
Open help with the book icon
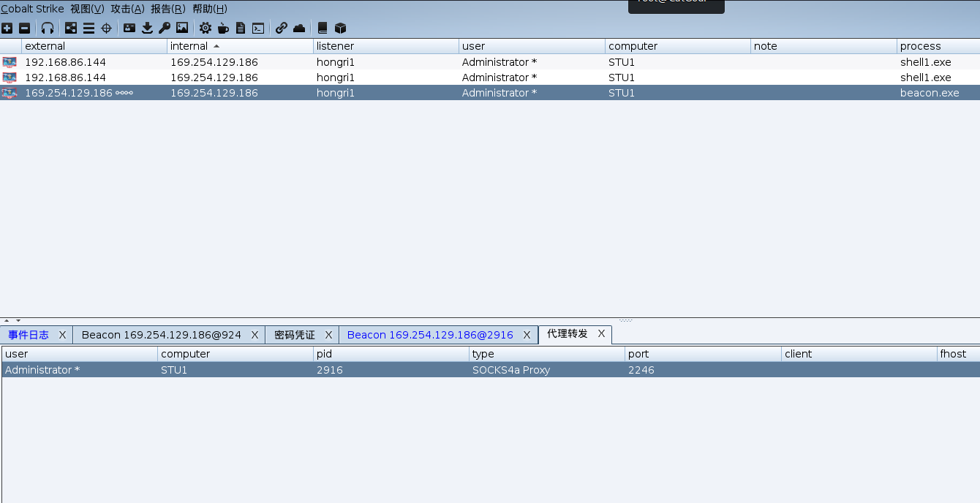(323, 29)
